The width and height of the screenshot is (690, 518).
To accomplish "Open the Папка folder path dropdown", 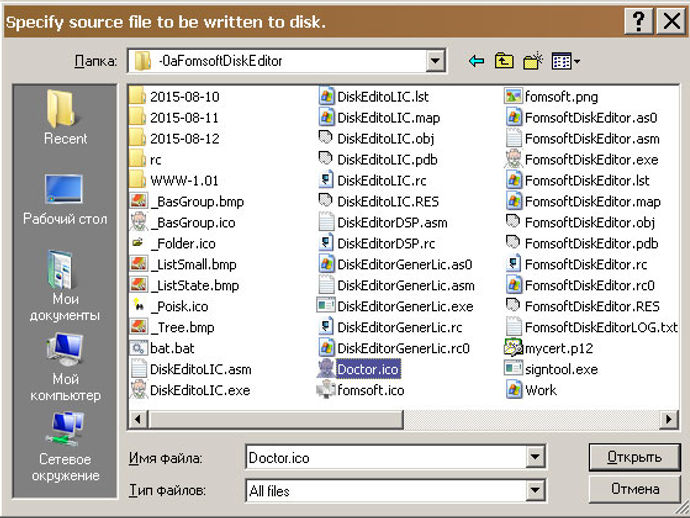I will pyautogui.click(x=435, y=60).
